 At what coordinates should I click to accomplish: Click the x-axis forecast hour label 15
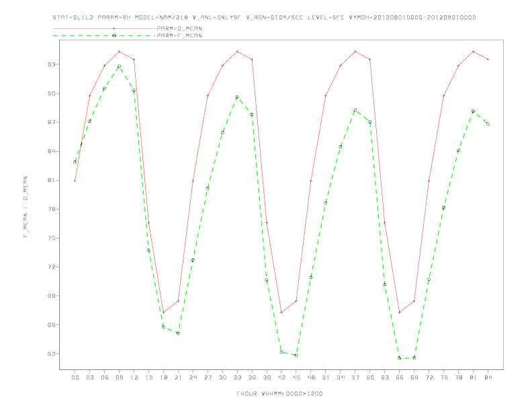point(148,377)
